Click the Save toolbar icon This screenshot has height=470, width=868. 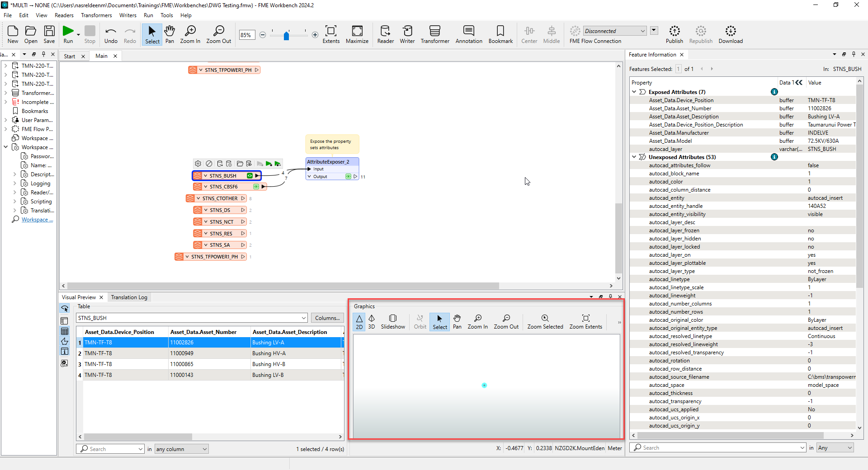click(x=49, y=34)
